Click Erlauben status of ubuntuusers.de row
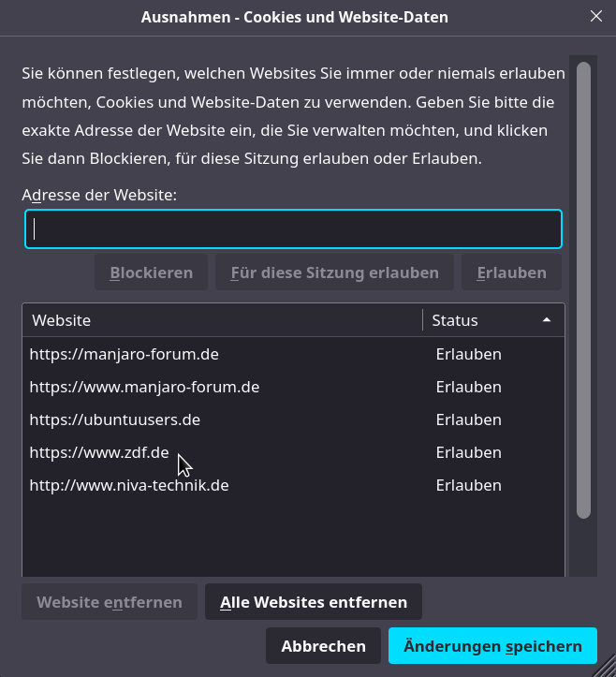This screenshot has height=677, width=616. [x=468, y=419]
